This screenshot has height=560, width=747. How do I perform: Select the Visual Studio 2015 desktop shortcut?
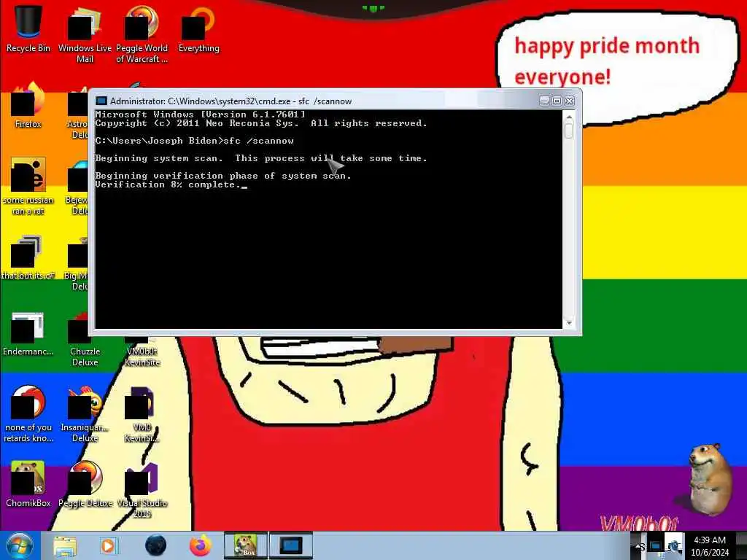pyautogui.click(x=142, y=491)
